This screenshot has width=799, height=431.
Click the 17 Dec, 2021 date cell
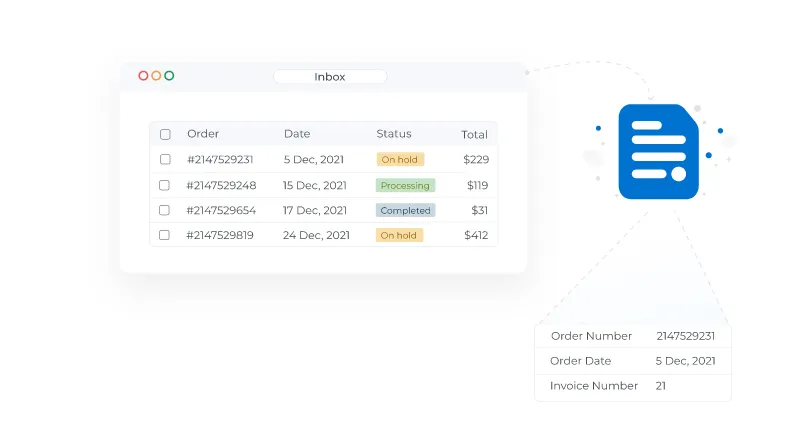pyautogui.click(x=315, y=210)
